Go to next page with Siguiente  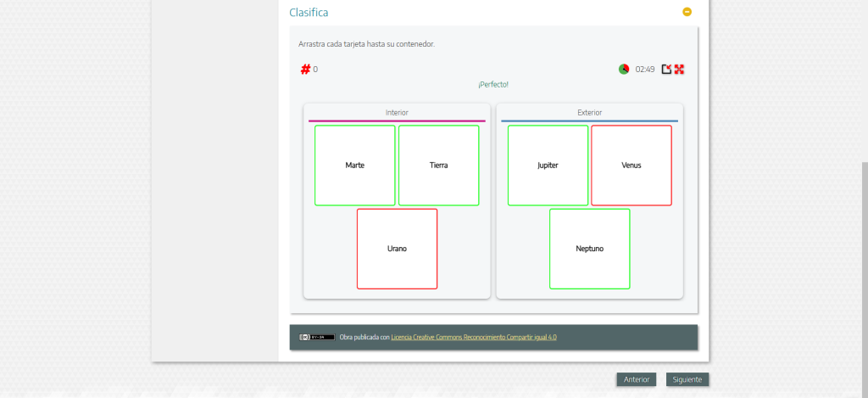pyautogui.click(x=687, y=379)
